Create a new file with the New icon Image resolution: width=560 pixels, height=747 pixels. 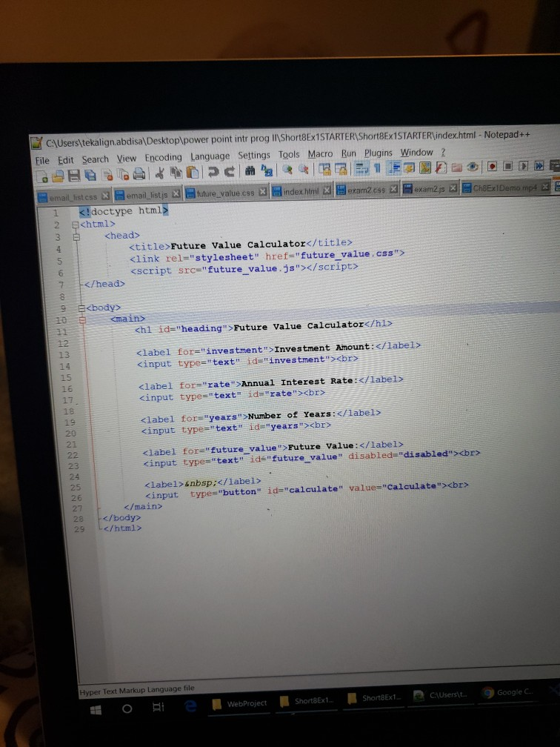coord(41,176)
